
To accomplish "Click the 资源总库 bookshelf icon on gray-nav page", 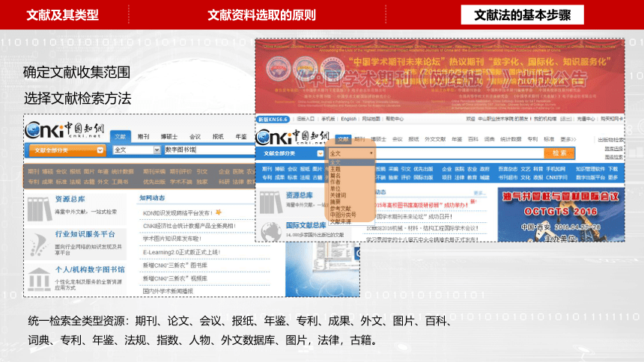I will 40,209.
